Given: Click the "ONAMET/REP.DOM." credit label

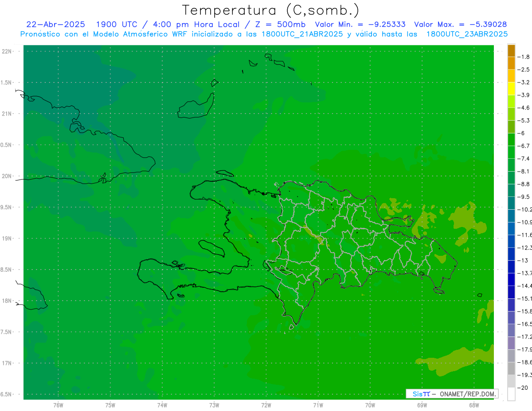Looking at the screenshot, I should click(x=467, y=394).
